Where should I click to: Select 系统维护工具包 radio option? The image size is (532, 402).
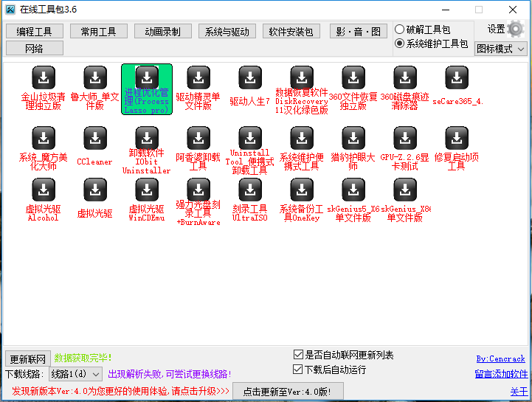click(x=399, y=44)
